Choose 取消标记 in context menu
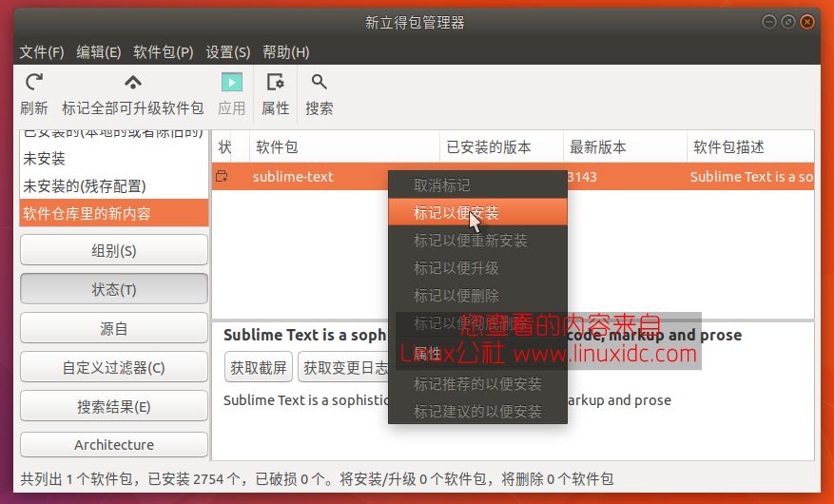 477,185
